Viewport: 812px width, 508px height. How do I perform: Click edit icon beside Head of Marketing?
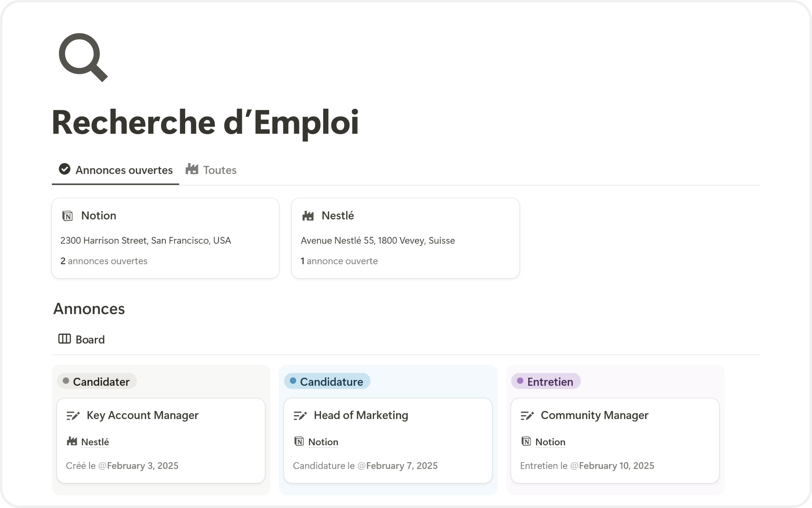(300, 416)
